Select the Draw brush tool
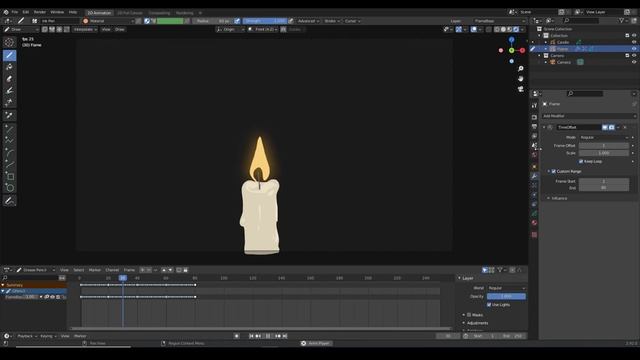The height and width of the screenshot is (360, 640). [x=9, y=55]
